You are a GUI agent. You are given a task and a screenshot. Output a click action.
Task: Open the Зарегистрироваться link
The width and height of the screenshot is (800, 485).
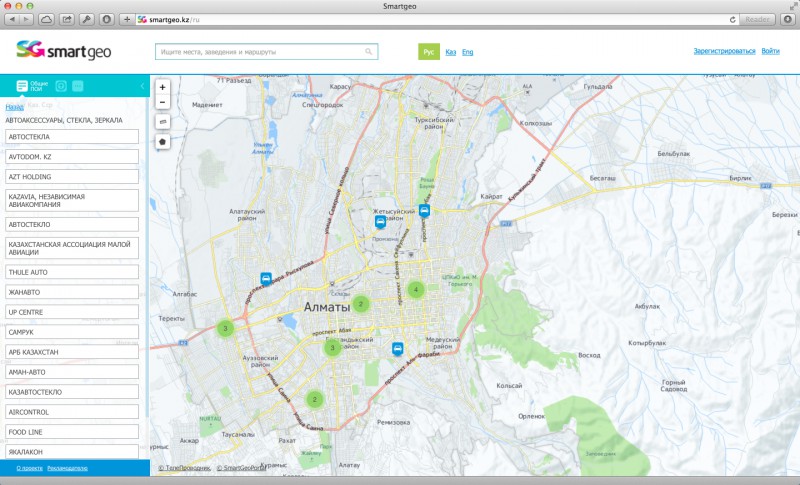pos(724,51)
